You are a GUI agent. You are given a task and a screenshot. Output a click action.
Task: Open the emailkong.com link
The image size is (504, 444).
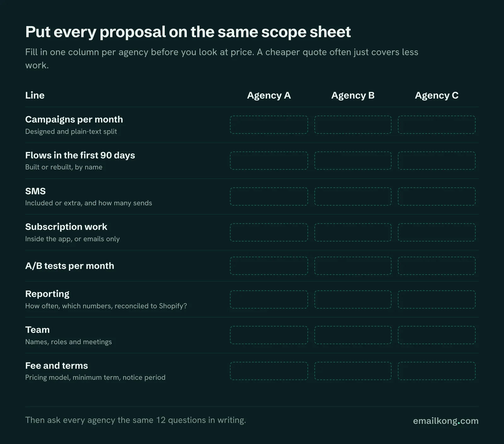[x=446, y=421]
